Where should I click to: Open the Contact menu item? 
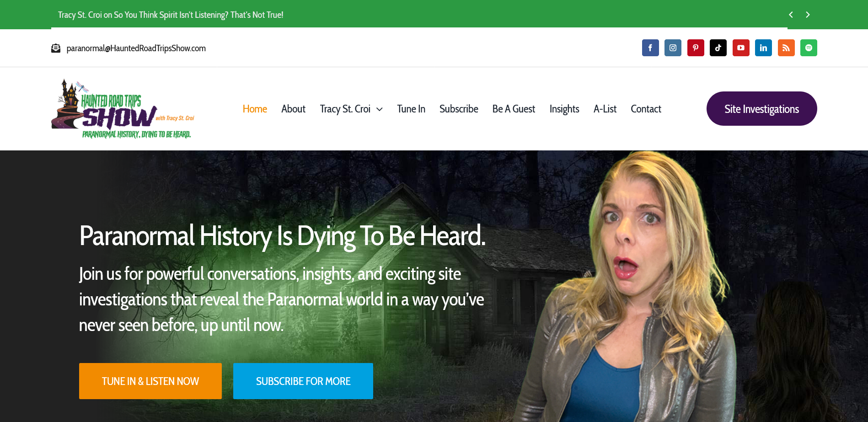click(646, 109)
